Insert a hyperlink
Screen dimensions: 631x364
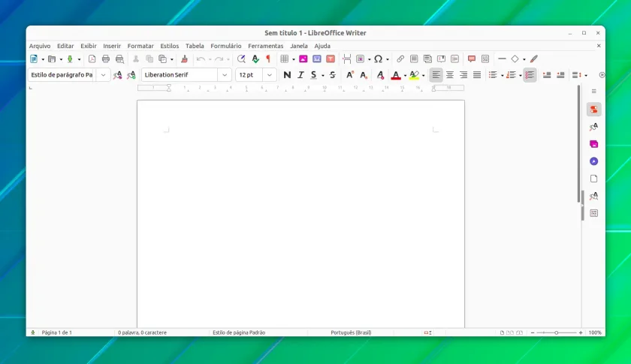coord(400,59)
